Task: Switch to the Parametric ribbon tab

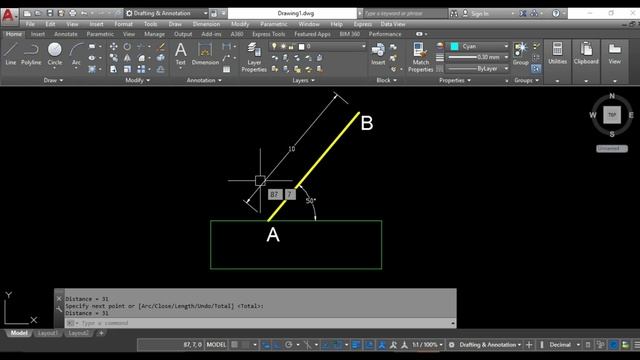Action: 100,34
